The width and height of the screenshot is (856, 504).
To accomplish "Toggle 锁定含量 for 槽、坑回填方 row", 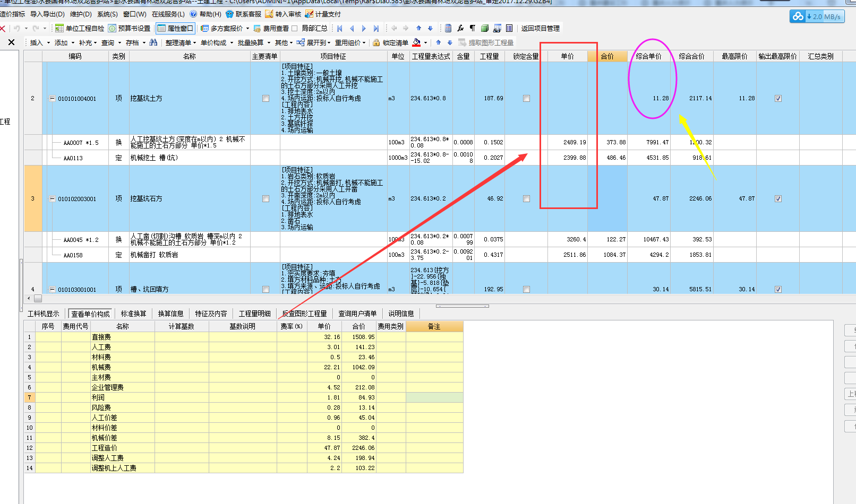I will tap(526, 290).
